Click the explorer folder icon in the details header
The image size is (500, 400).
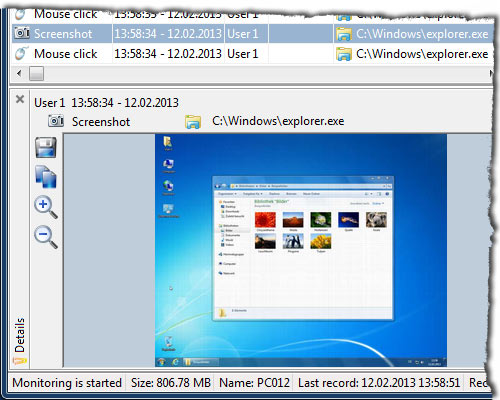(x=193, y=122)
